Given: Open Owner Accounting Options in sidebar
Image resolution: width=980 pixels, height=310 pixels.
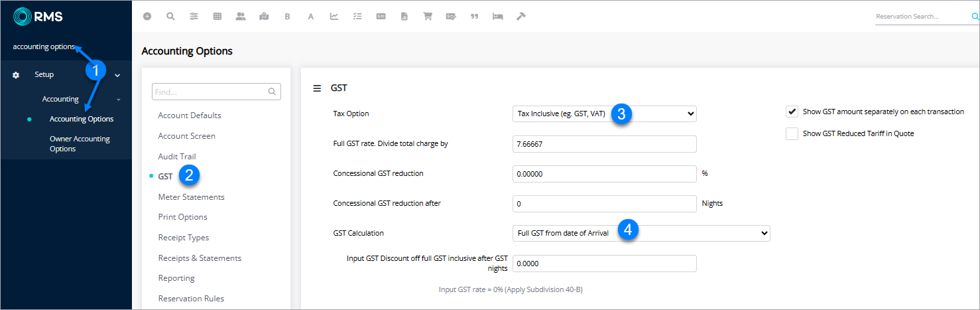Looking at the screenshot, I should point(80,144).
